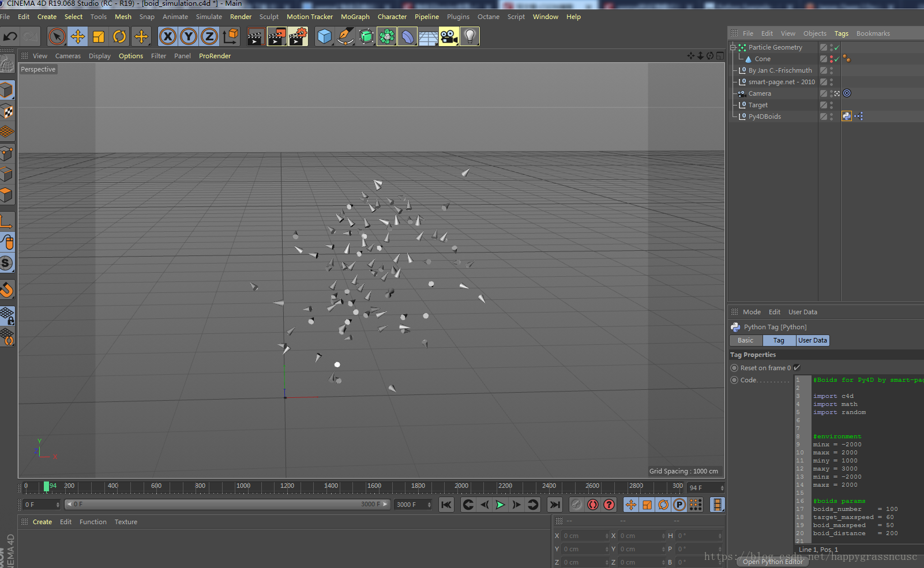
Task: Select the Scale tool
Action: pos(99,37)
